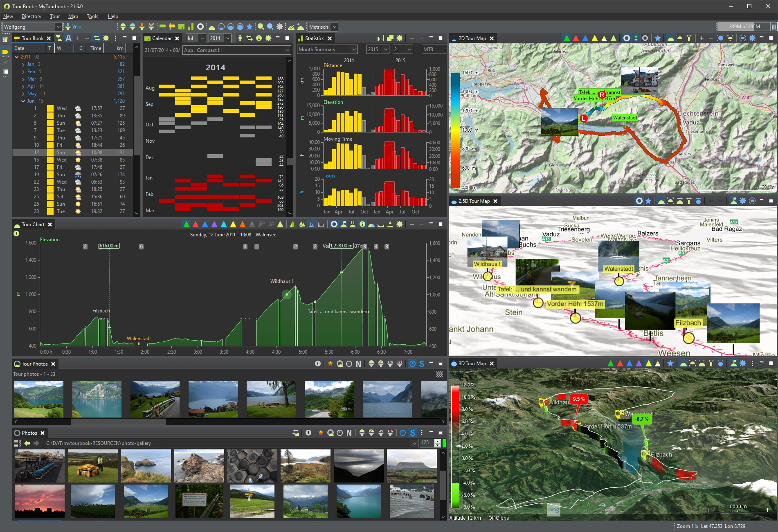The height and width of the screenshot is (532, 778).
Task: Click the back arrow in Photos folder navigation
Action: click(27, 443)
